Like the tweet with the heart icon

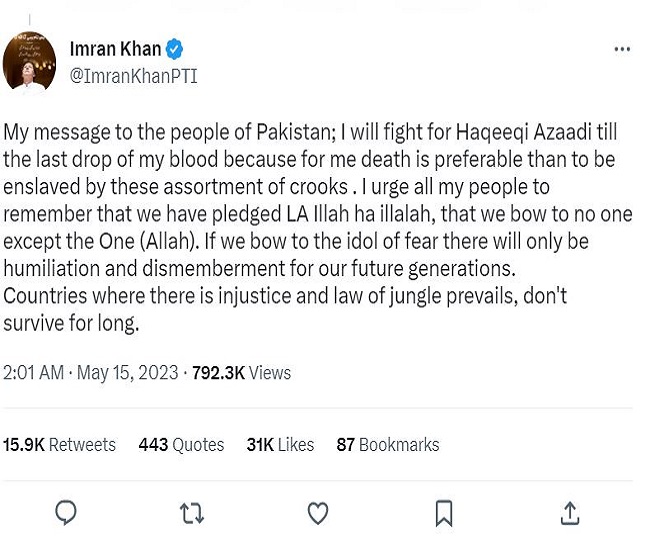point(318,513)
